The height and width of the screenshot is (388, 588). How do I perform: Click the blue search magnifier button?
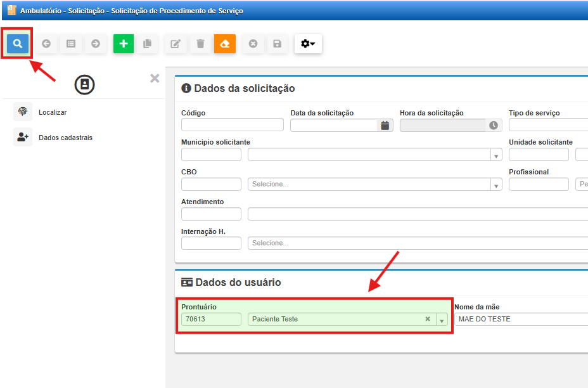pyautogui.click(x=18, y=44)
